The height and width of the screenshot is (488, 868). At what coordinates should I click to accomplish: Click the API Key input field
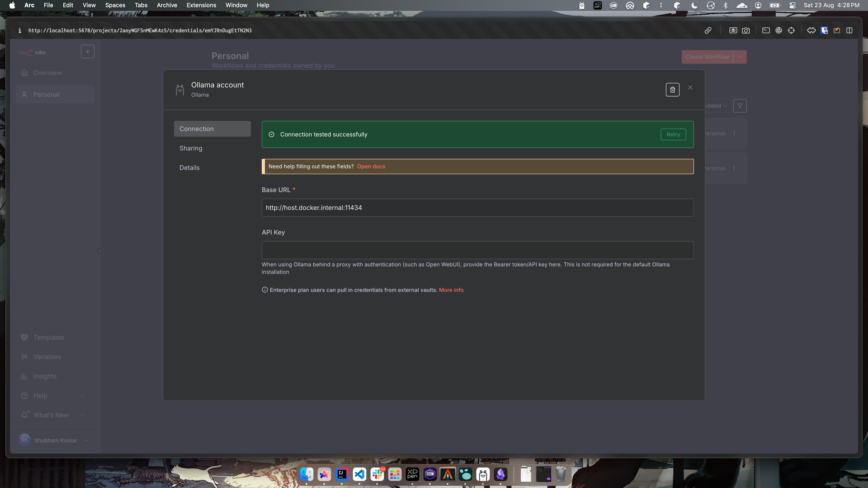tap(477, 250)
